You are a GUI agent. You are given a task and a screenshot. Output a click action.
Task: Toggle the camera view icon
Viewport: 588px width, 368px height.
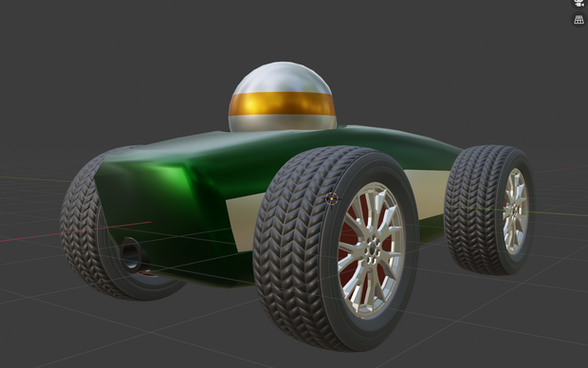(579, 3)
